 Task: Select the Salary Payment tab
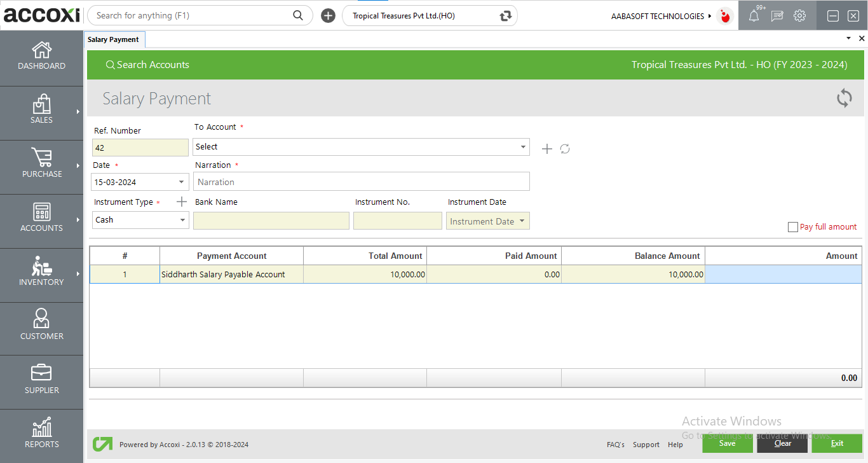(114, 39)
